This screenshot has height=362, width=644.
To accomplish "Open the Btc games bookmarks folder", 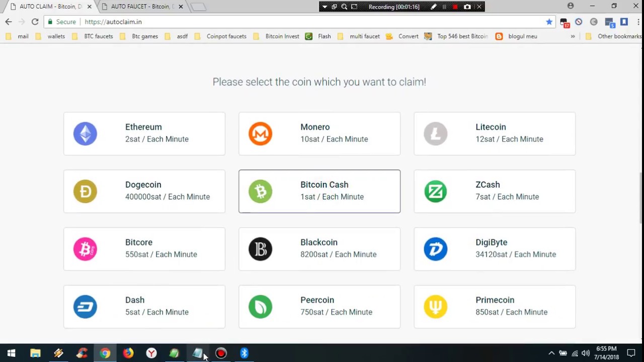I will point(138,36).
